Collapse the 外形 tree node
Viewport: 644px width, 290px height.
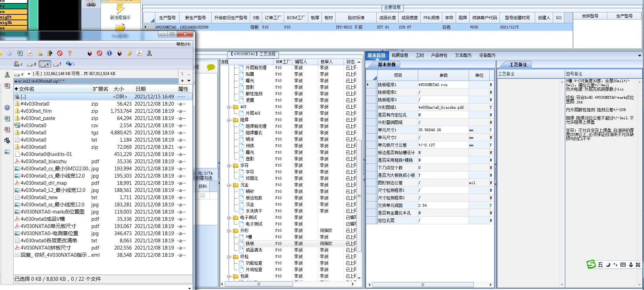[x=229, y=231]
